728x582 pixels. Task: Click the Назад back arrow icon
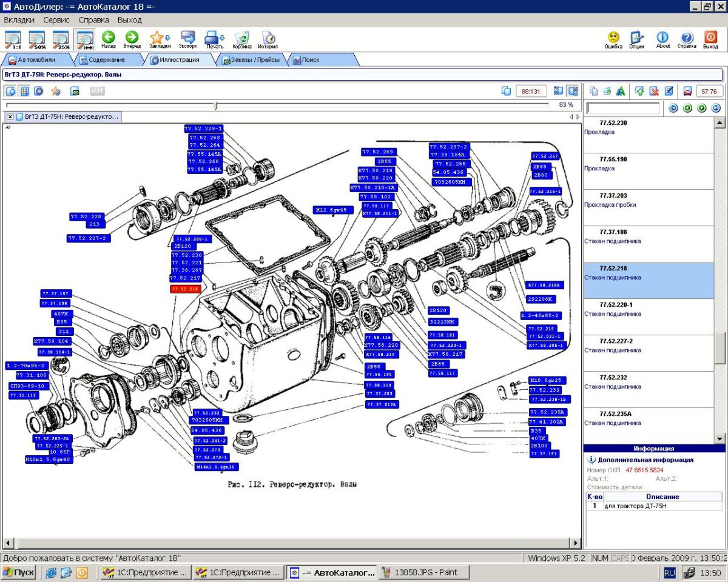(x=109, y=38)
